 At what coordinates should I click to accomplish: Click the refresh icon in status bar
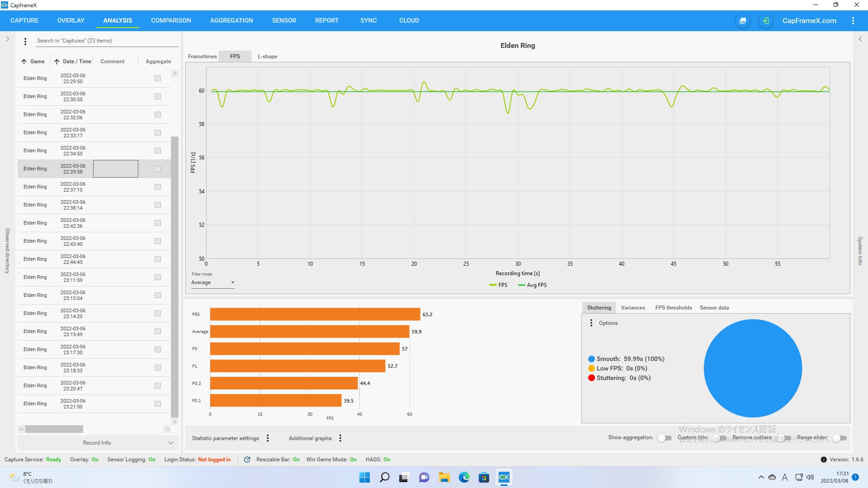pos(247,460)
